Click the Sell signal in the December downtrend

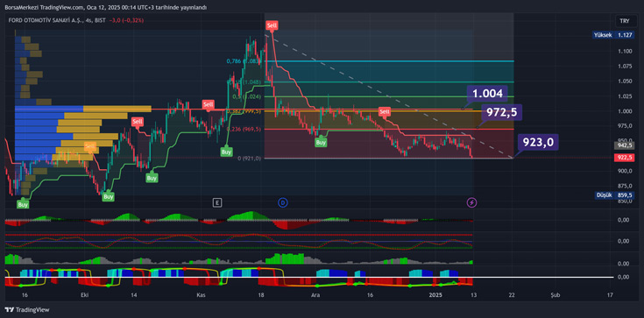click(385, 111)
